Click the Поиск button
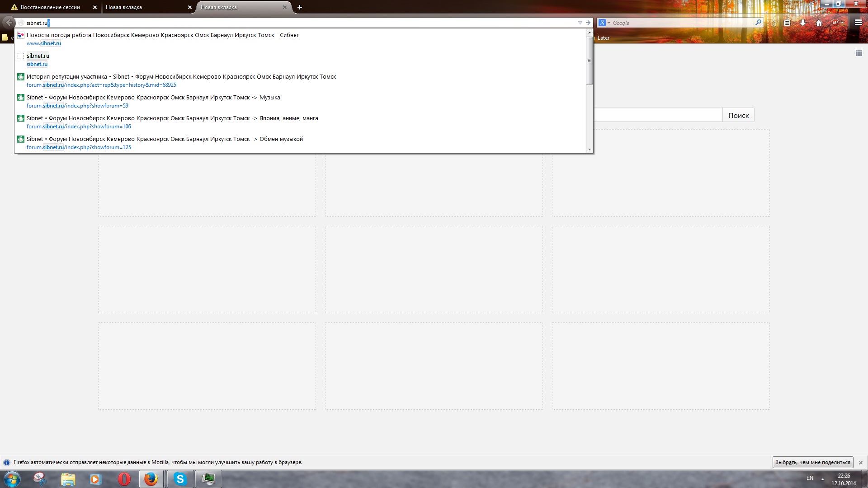 click(x=738, y=115)
